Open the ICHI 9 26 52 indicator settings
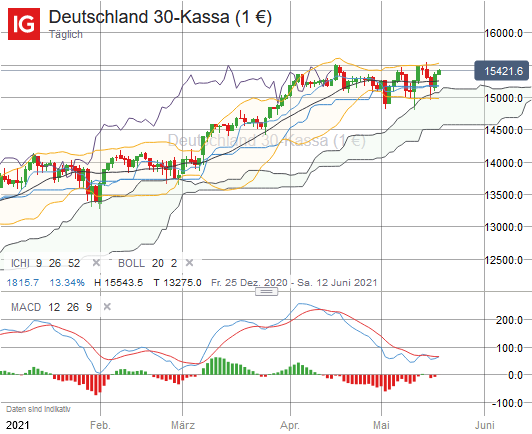532x434 pixels. click(45, 263)
